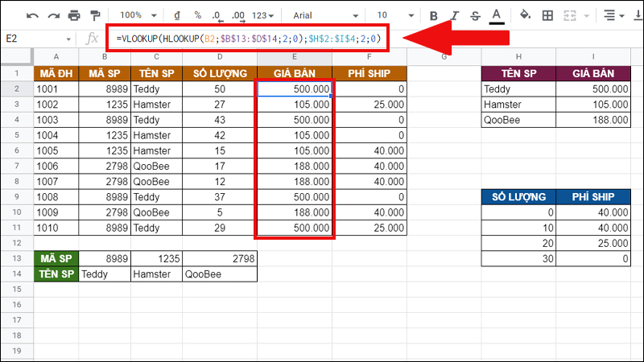Click Hamster in row 3
The image size is (644, 362).
tap(156, 105)
